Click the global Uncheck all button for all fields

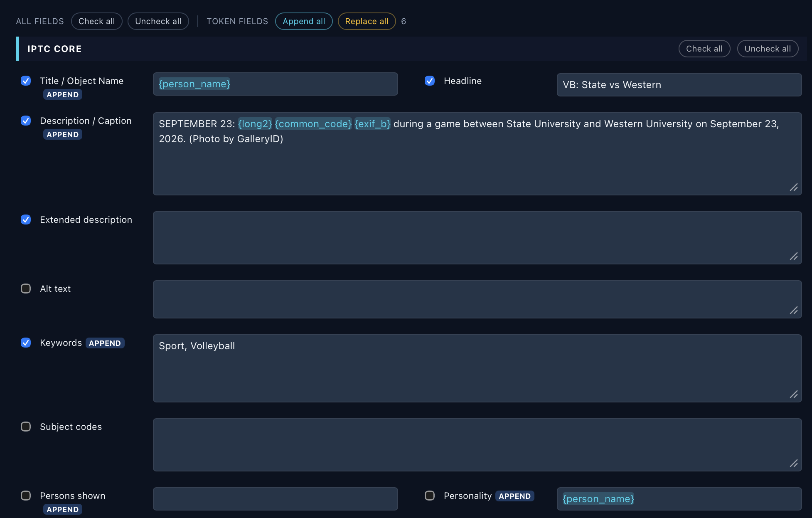(158, 21)
